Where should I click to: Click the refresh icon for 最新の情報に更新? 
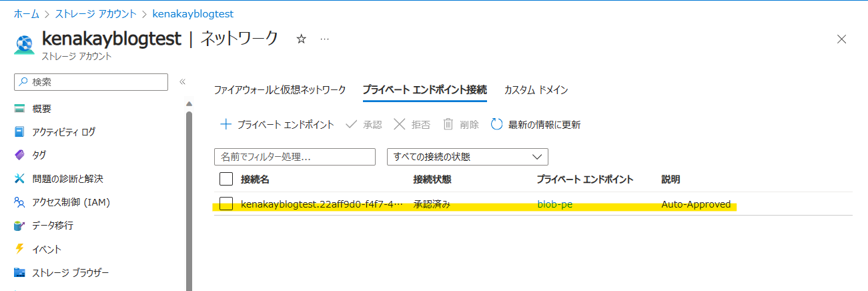point(496,124)
